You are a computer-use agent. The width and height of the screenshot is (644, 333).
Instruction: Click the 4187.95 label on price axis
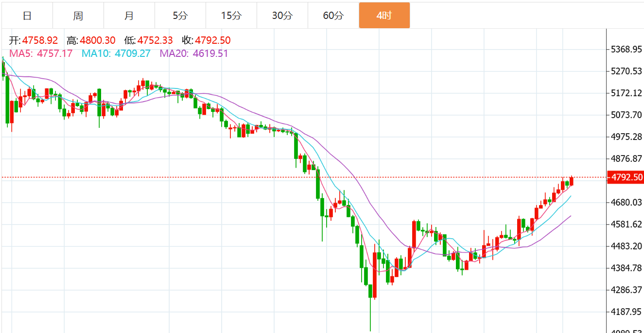(x=626, y=312)
